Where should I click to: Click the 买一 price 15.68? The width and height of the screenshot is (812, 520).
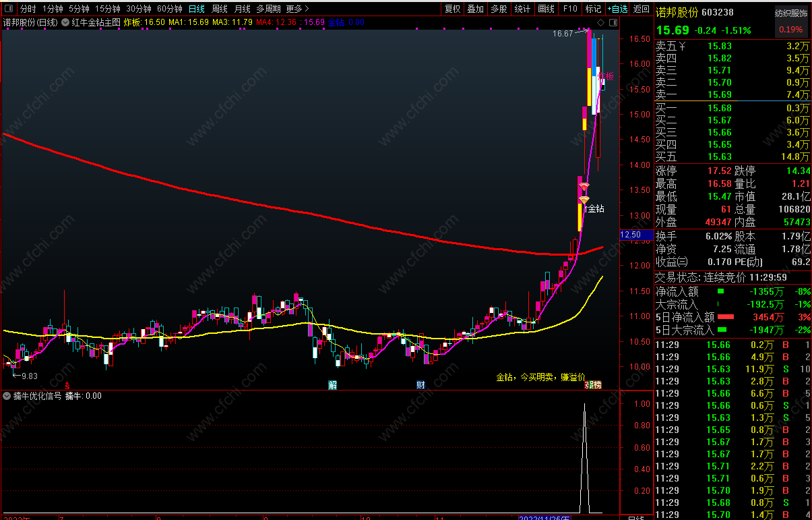tap(719, 108)
